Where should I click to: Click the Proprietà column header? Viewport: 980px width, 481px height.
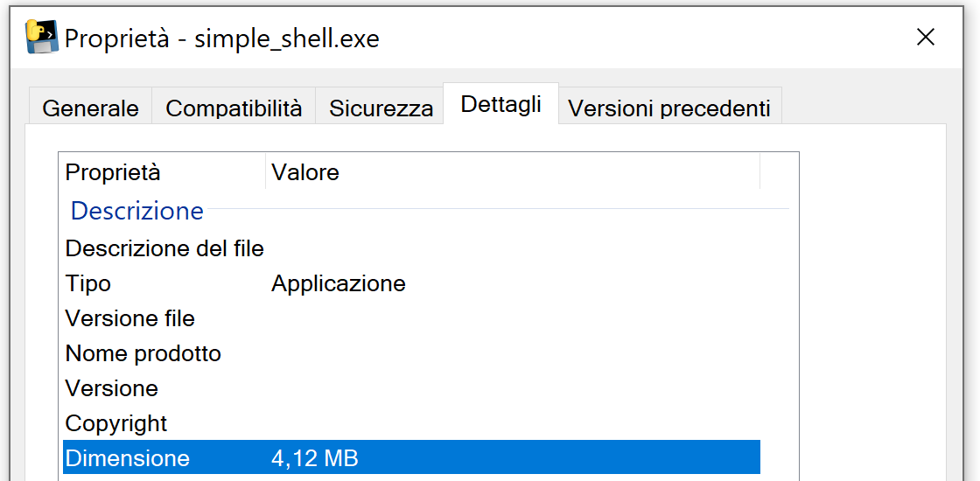(x=113, y=172)
